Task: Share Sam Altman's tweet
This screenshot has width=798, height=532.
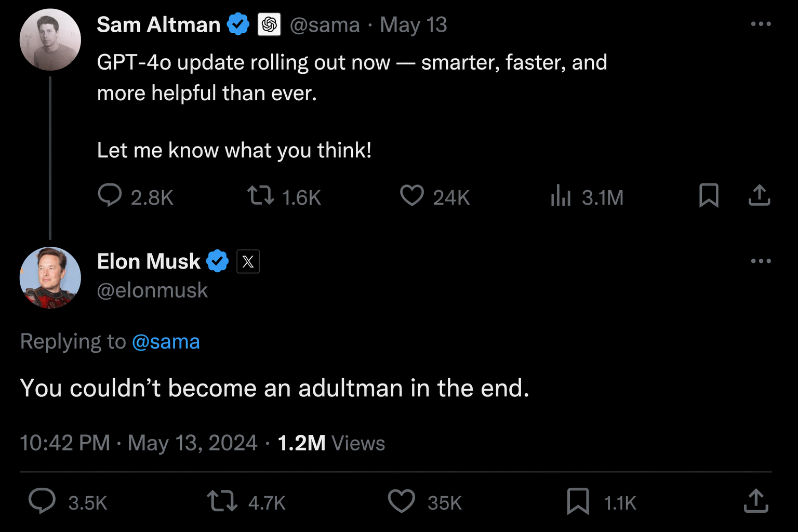Action: 759,196
